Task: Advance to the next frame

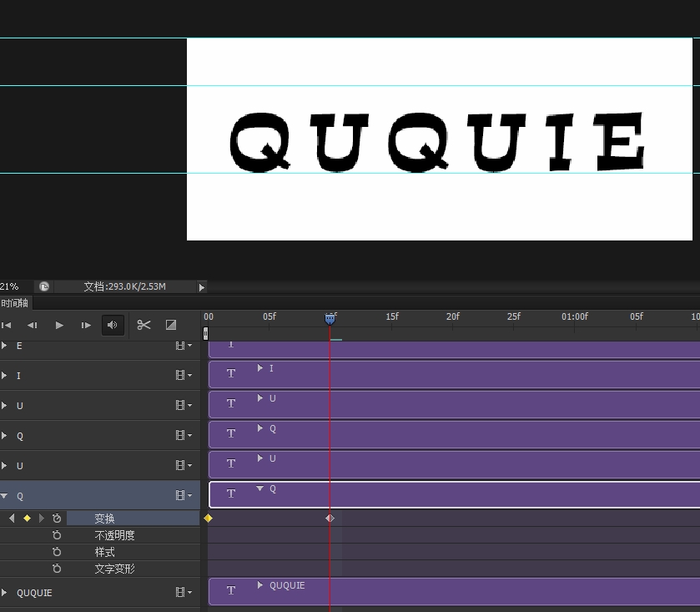Action: pos(86,326)
